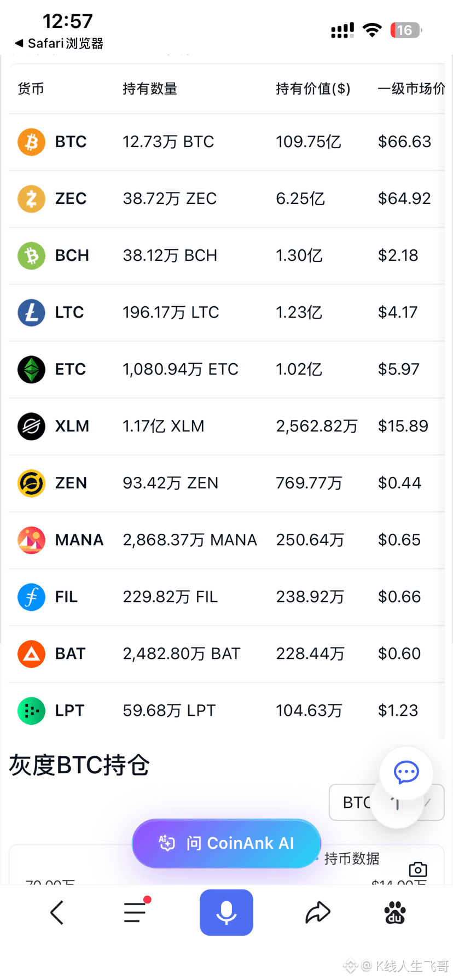Expand the BTC coin selector dropdown

(386, 802)
